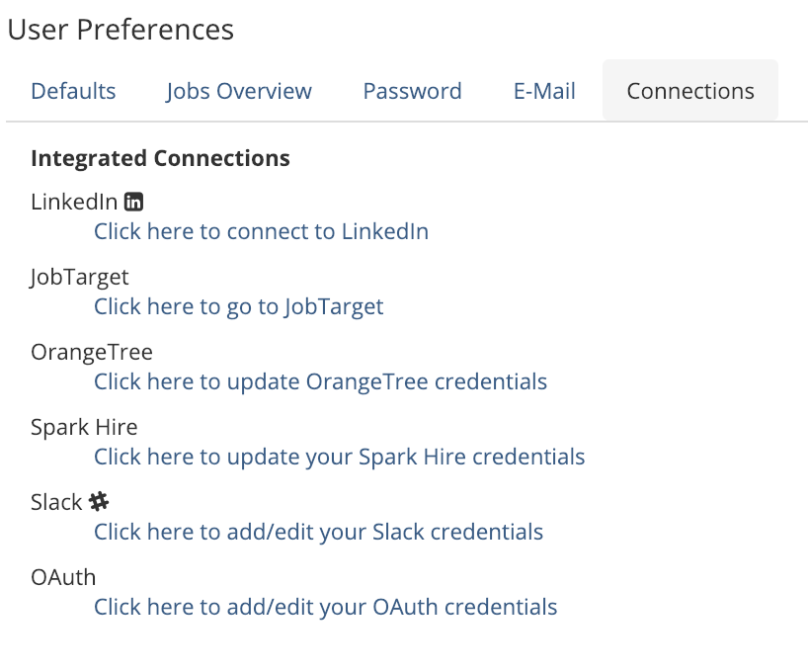Open the Defaults tab

click(x=73, y=92)
